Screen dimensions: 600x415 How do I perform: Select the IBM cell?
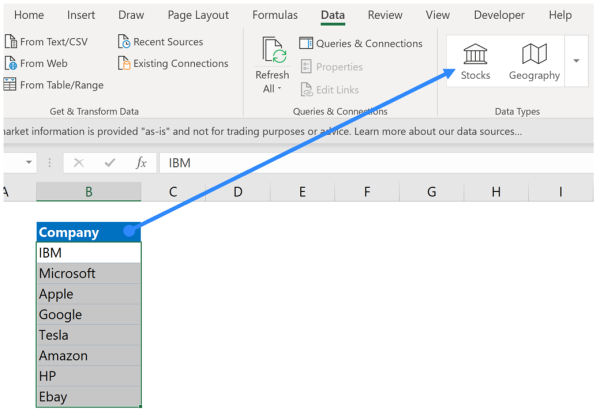click(x=89, y=253)
